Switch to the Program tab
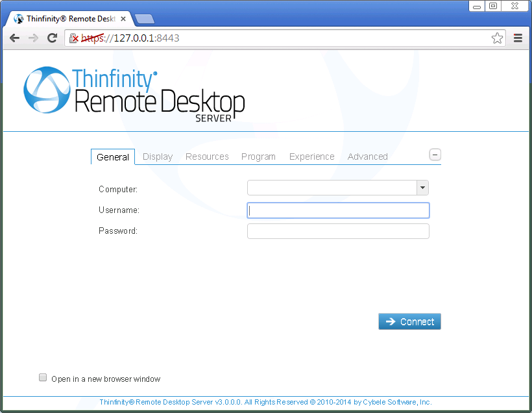 coord(258,156)
